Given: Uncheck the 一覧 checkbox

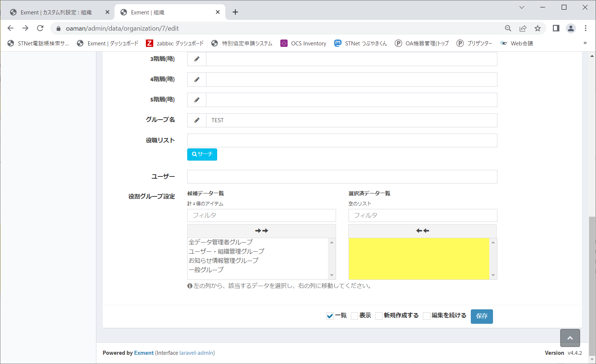Looking at the screenshot, I should pos(330,316).
